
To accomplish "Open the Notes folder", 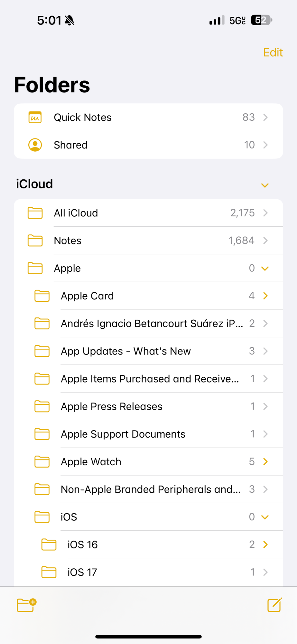I will pos(148,241).
